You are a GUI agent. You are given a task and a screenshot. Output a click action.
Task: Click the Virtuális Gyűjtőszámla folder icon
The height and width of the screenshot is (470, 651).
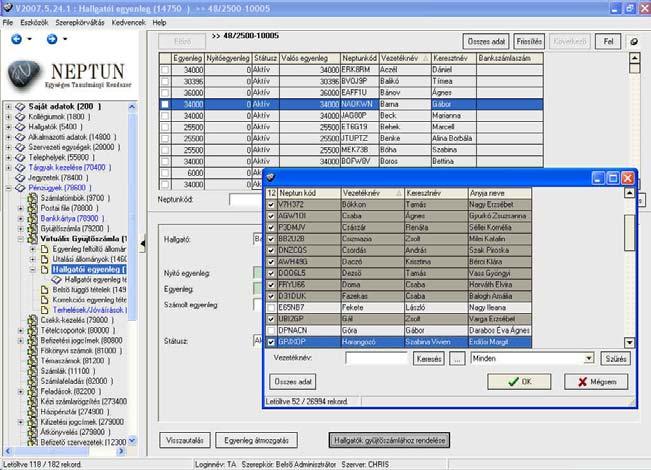32,239
